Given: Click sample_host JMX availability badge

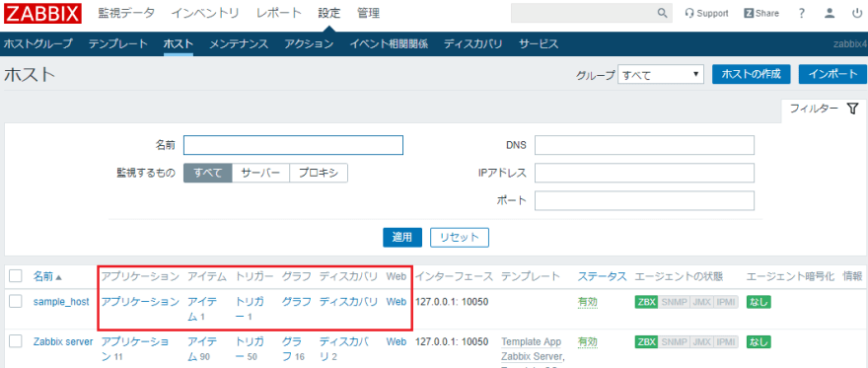Looking at the screenshot, I should pyautogui.click(x=701, y=302).
